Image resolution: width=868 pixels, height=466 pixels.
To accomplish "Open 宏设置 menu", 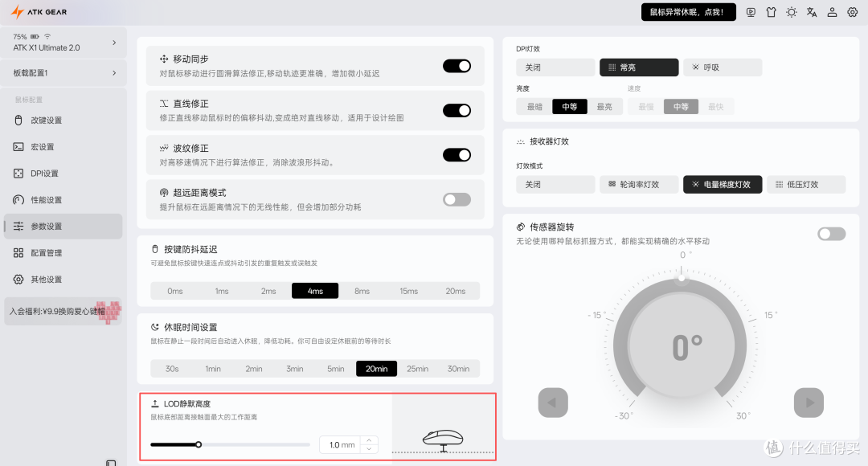I will tap(63, 147).
